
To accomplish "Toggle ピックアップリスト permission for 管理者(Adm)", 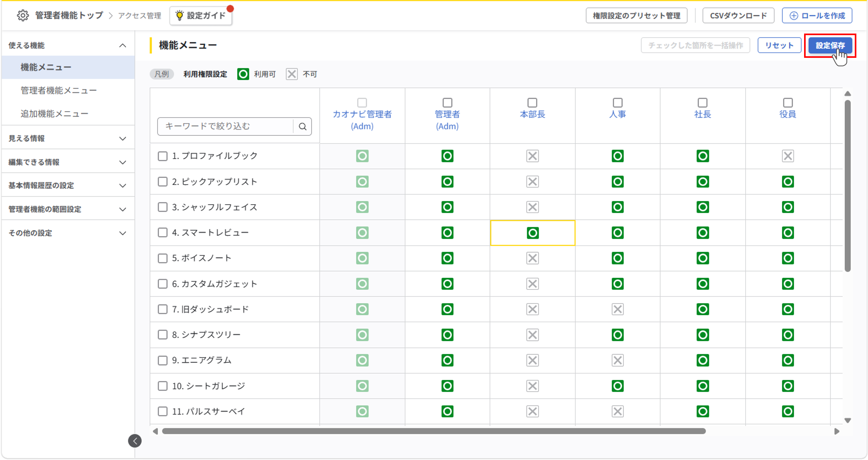I will [447, 182].
